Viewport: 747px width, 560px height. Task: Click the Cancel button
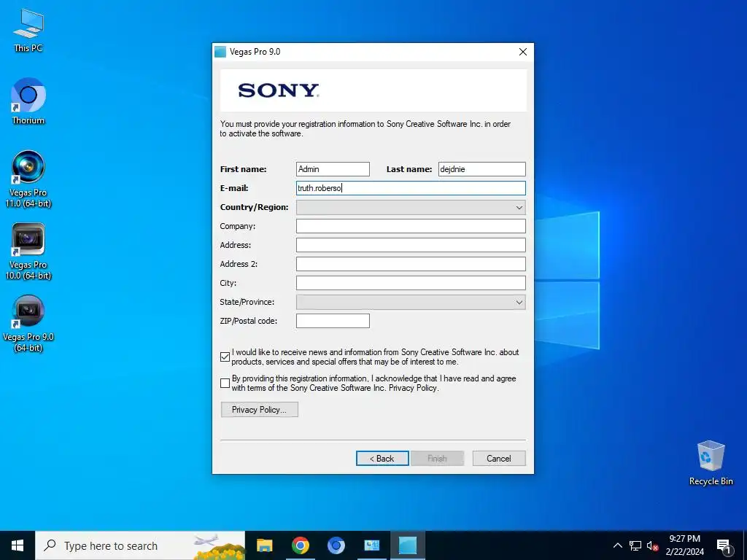tap(499, 458)
